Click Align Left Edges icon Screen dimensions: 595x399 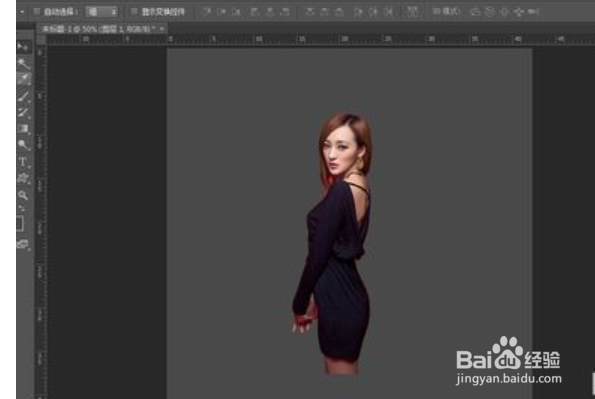click(x=255, y=12)
